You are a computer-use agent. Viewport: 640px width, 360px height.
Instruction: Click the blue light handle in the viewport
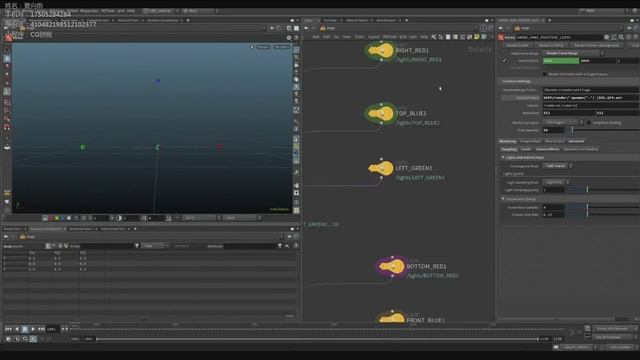click(x=158, y=81)
